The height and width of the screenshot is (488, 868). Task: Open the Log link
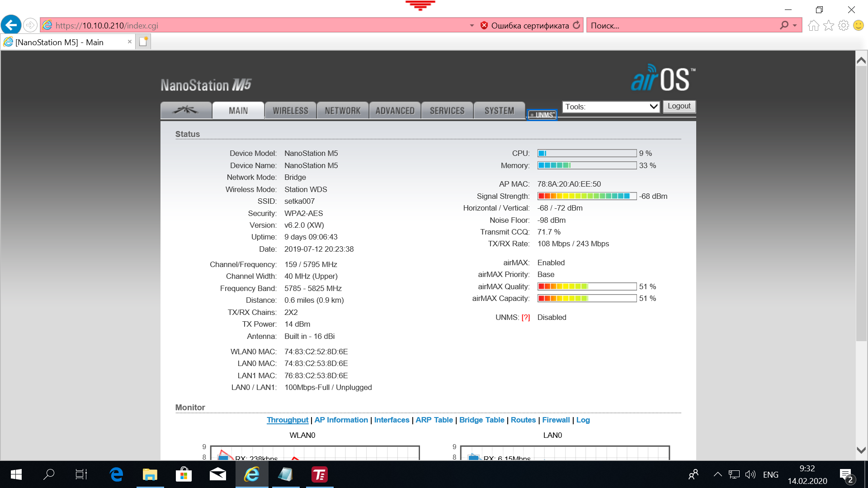point(583,420)
